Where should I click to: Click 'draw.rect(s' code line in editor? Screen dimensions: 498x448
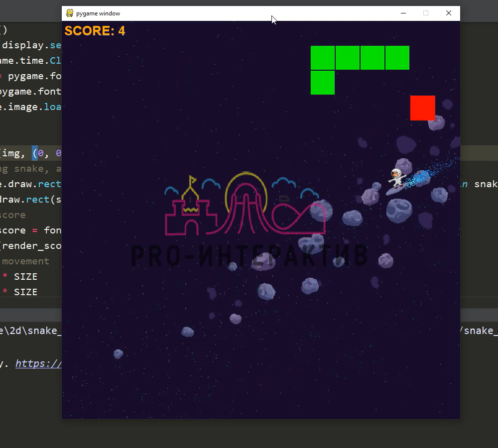pos(31,200)
